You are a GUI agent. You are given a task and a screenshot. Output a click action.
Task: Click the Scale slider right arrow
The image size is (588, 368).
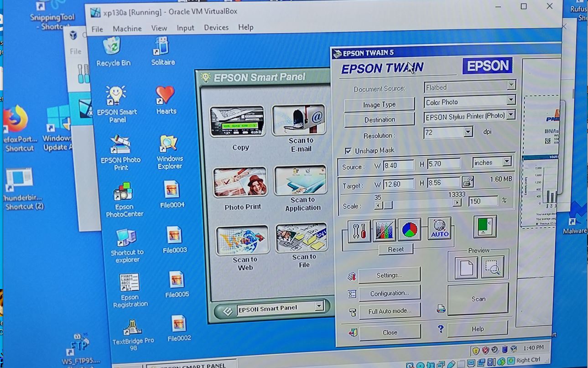tap(457, 203)
